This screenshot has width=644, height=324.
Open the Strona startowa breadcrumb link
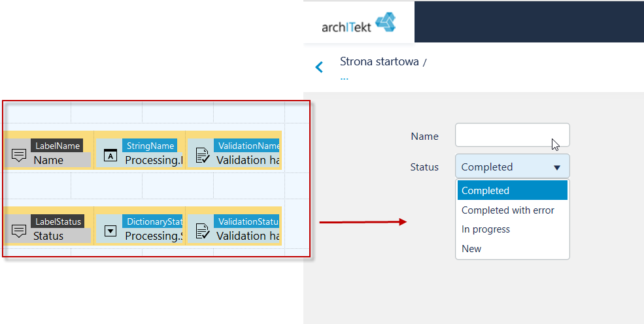point(379,61)
